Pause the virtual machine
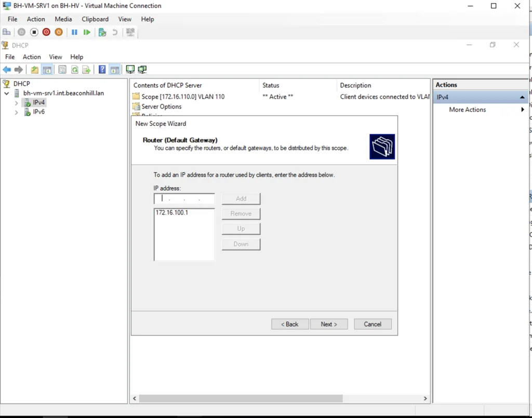The image size is (532, 418). (74, 32)
